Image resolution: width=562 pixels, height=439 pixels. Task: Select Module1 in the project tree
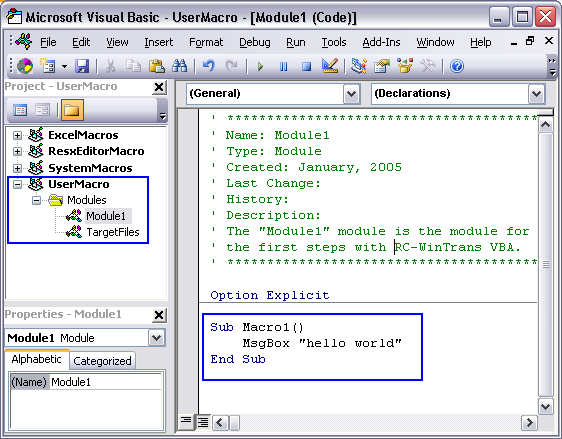point(106,216)
